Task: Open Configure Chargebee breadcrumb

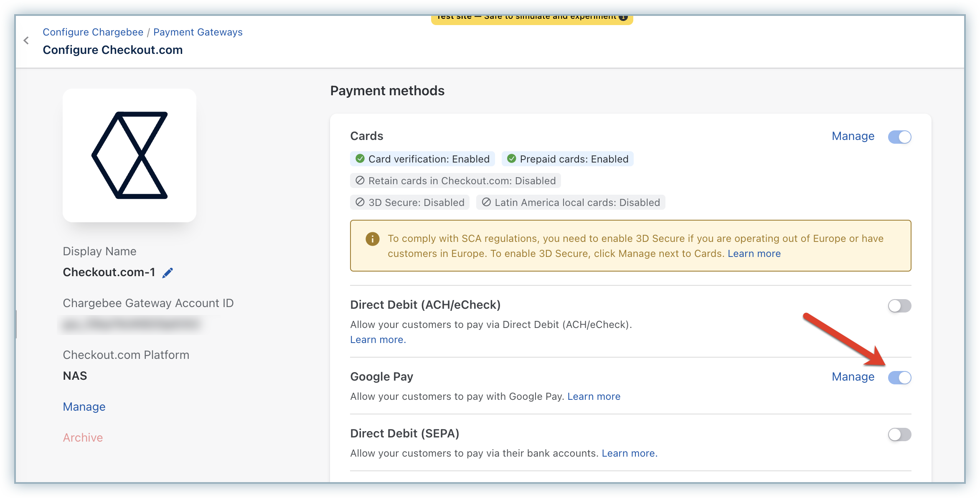Action: coord(93,32)
